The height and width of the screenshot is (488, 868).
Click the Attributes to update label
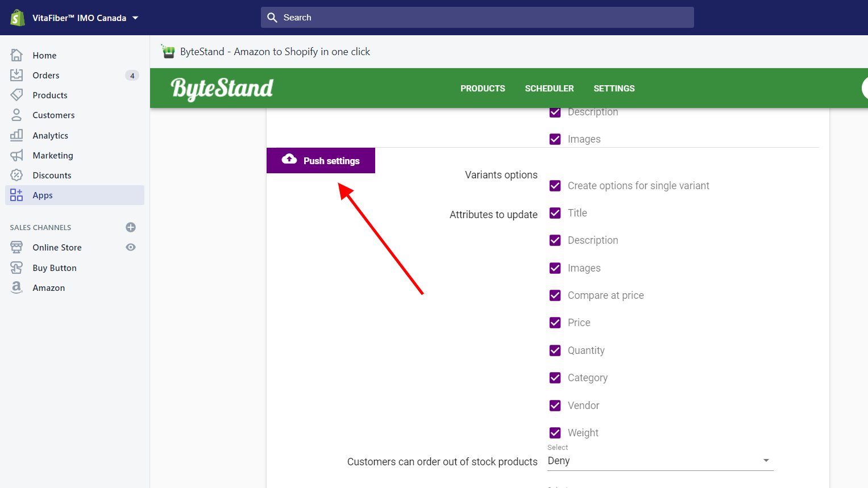click(x=493, y=215)
